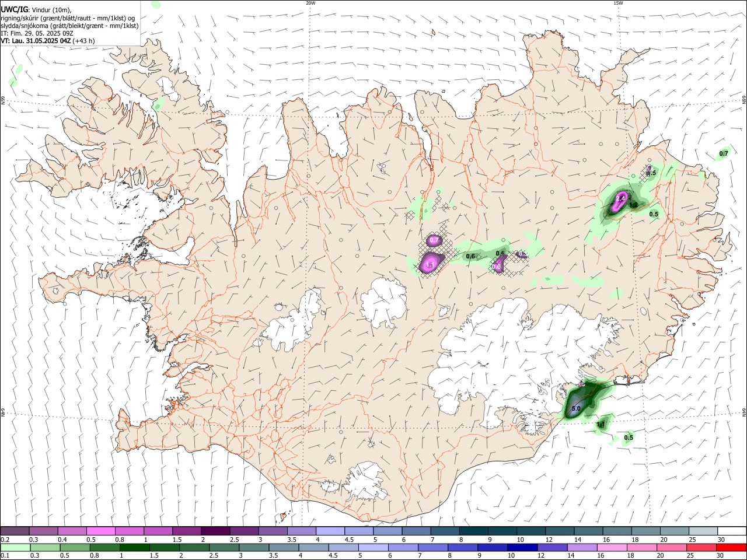The height and width of the screenshot is (560, 747).
Task: Pick the darkest purple 2–2.5 snow swatch
Action: pos(215,531)
